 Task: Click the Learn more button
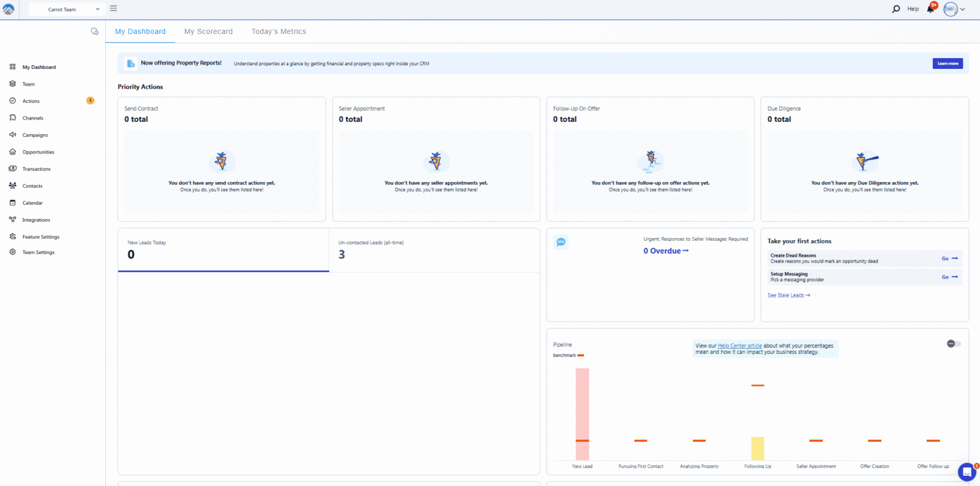pos(947,63)
